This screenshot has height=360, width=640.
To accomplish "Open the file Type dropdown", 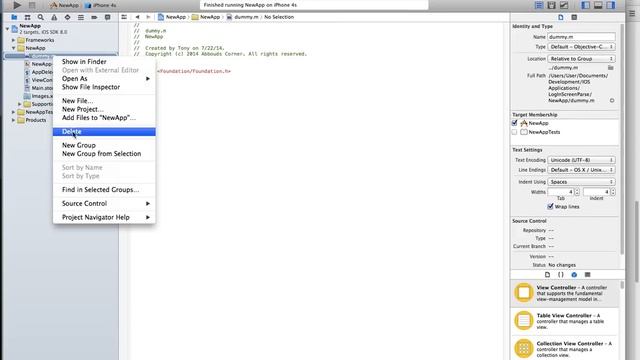I will click(x=581, y=47).
